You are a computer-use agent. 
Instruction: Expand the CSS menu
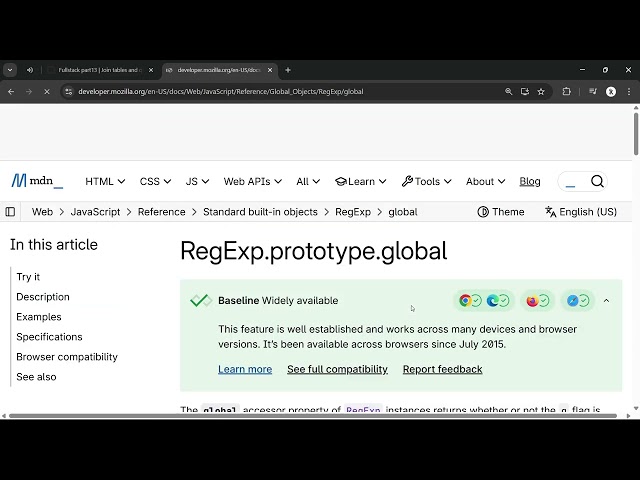point(155,181)
